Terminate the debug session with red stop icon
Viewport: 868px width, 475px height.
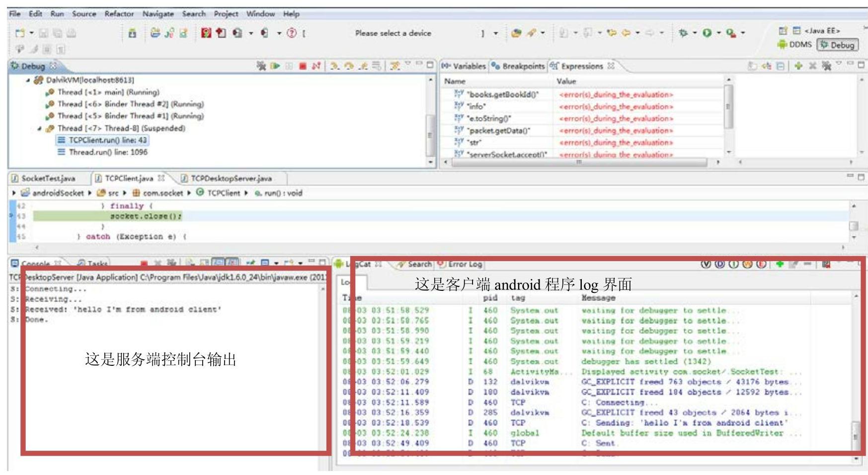click(x=303, y=66)
